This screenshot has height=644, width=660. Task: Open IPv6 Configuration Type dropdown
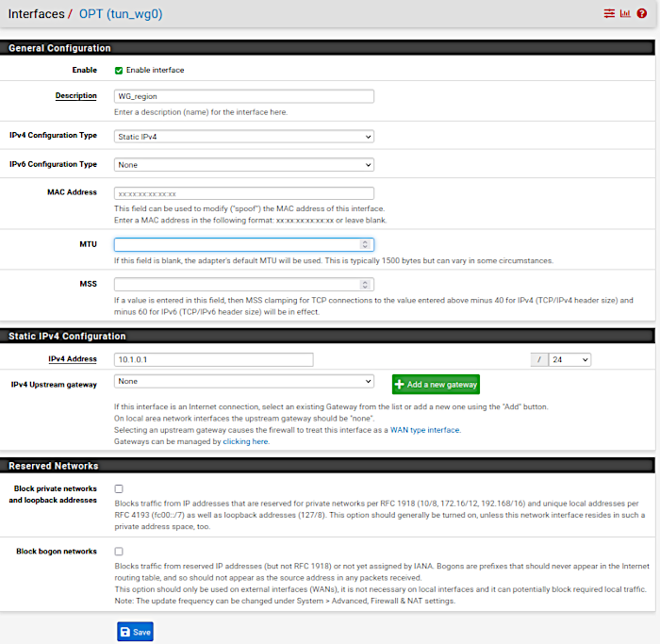pos(243,165)
